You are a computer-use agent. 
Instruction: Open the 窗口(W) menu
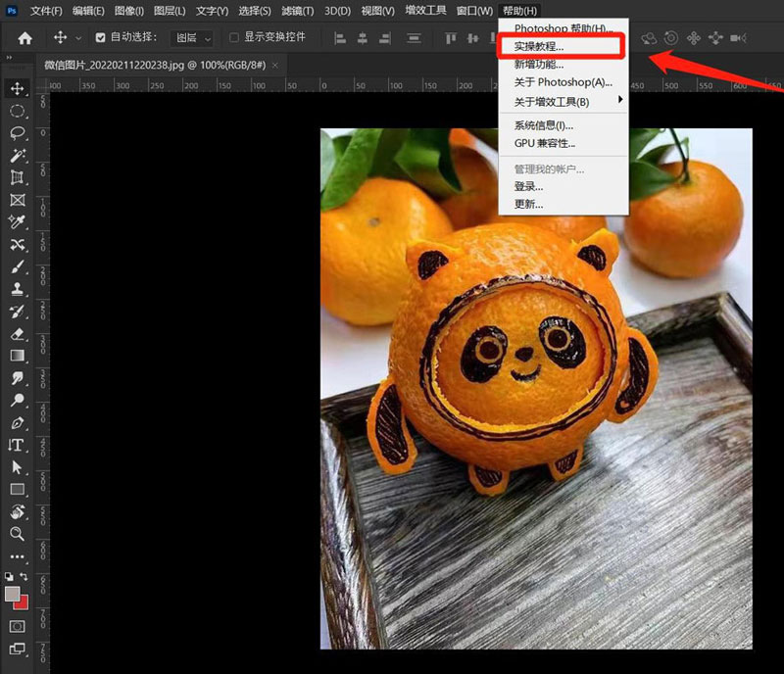[x=474, y=11]
